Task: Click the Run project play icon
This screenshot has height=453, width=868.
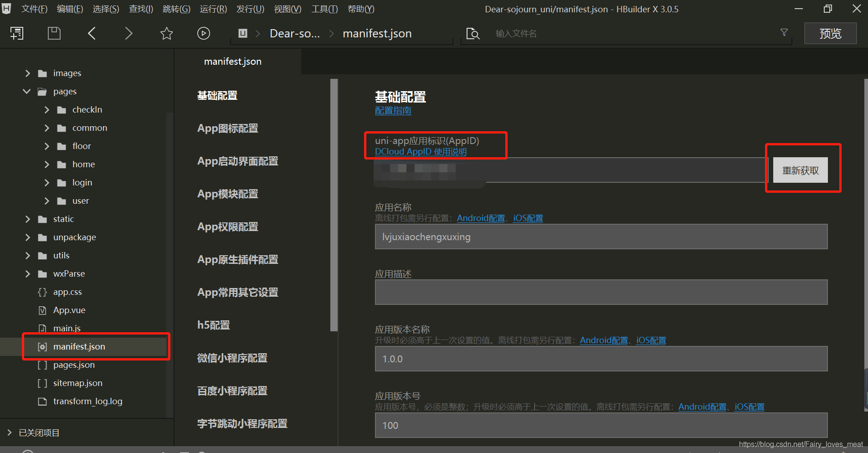Action: [x=204, y=33]
